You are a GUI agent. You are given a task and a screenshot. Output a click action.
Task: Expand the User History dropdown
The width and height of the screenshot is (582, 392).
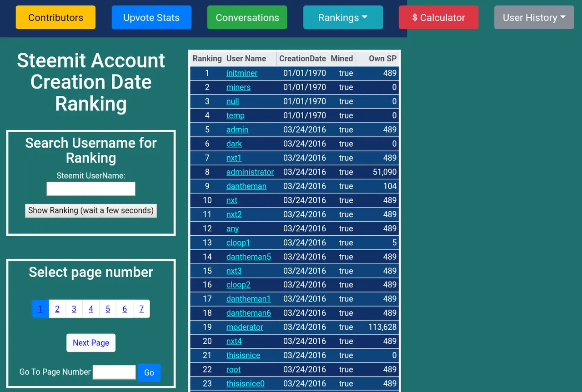tap(534, 17)
